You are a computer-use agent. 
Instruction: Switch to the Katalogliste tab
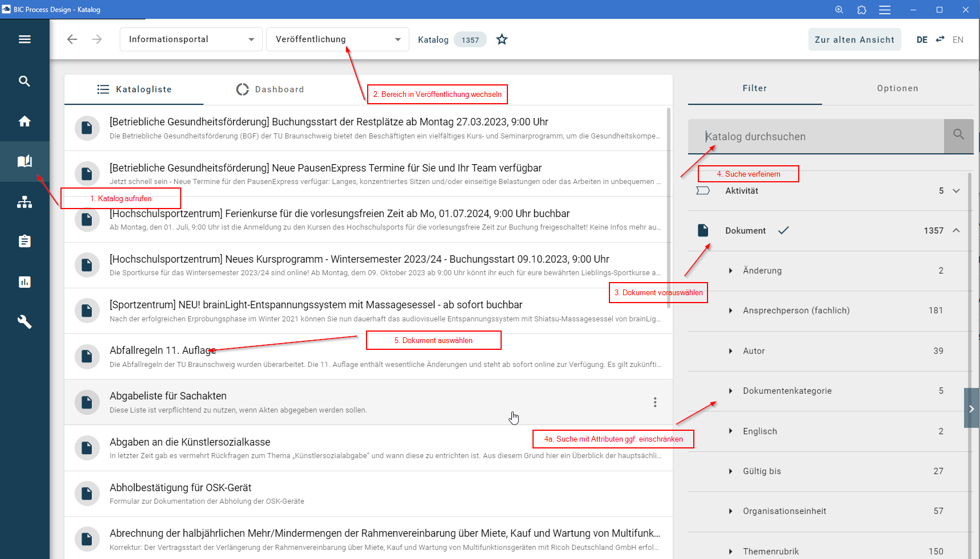pos(134,89)
